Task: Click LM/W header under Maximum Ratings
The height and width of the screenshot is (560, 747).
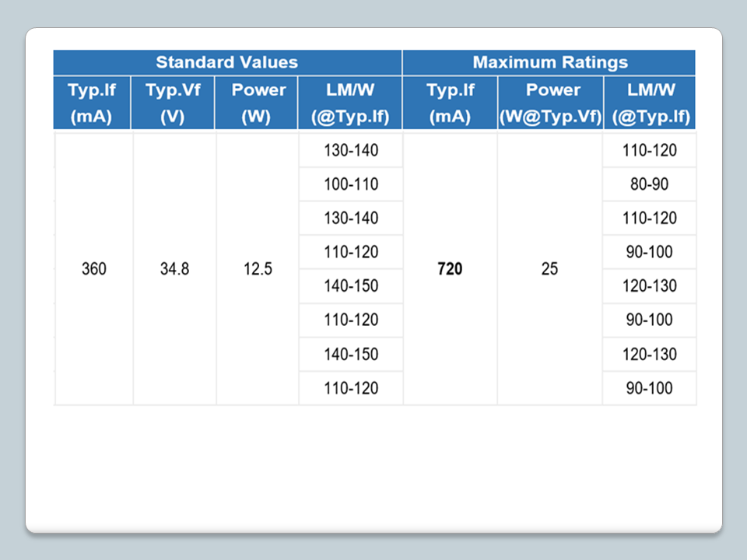Action: (x=651, y=103)
